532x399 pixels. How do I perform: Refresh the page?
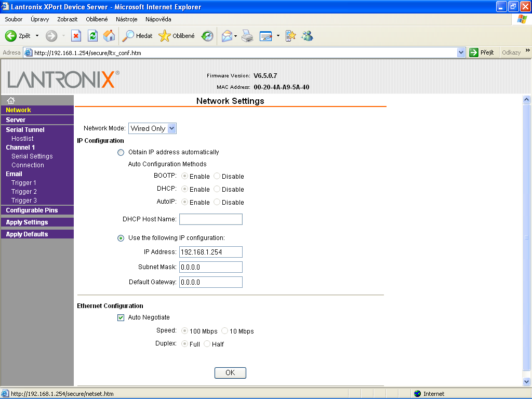click(92, 36)
